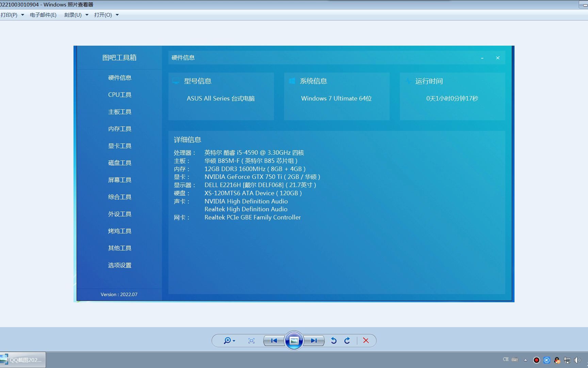Image resolution: width=588 pixels, height=368 pixels.
Task: Select 内存工具 in the sidebar
Action: pyautogui.click(x=119, y=129)
